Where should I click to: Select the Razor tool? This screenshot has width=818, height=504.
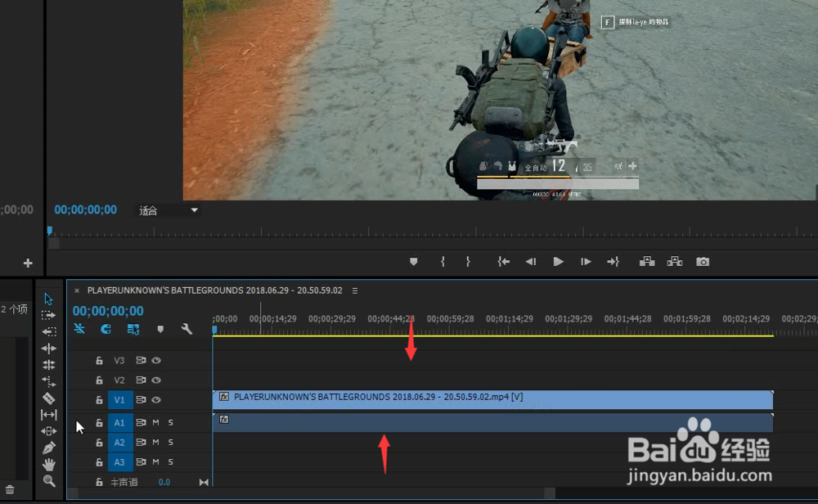[48, 398]
